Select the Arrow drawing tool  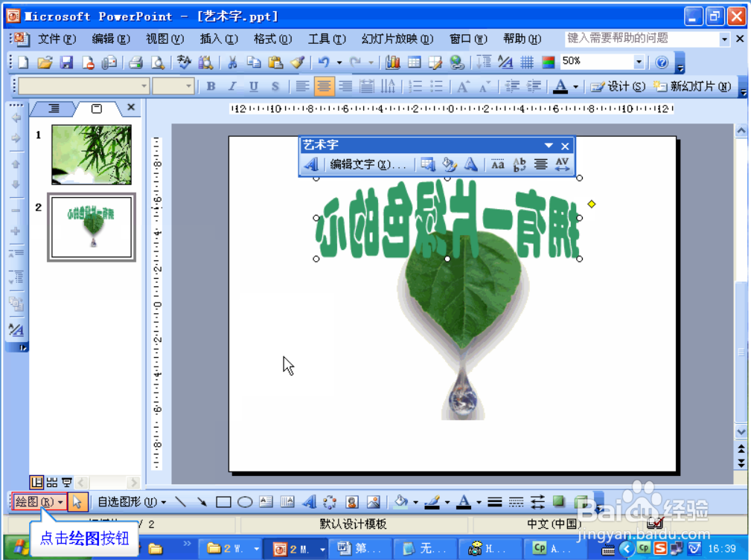pos(202,501)
